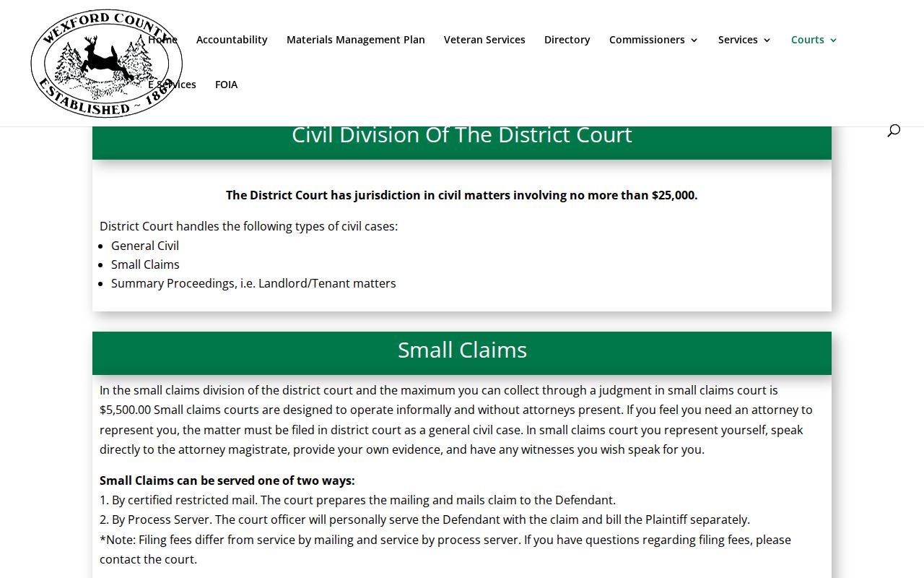
Task: Click the 'Summary Proceedings' list item
Action: click(x=253, y=283)
